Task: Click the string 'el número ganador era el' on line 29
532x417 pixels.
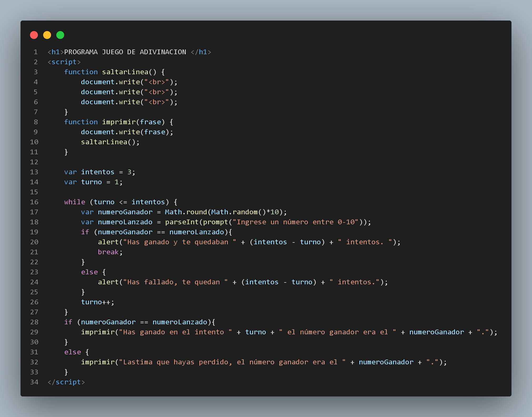Action: pos(338,332)
